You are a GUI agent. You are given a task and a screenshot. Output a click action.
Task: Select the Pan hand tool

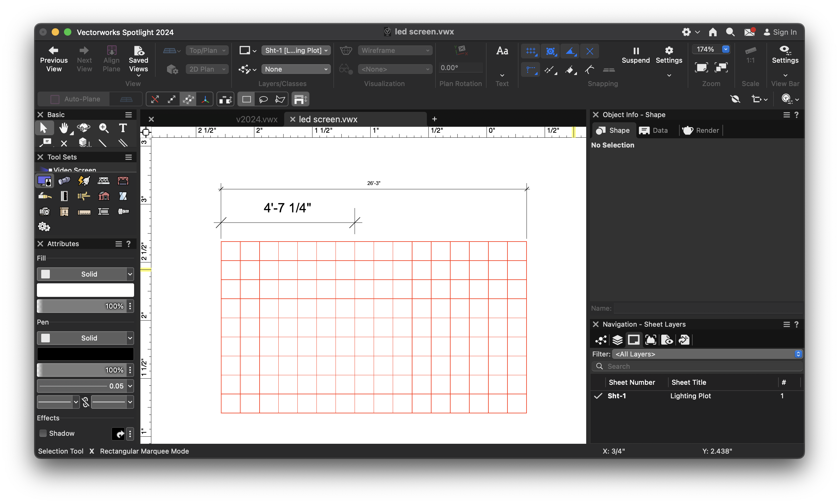point(64,128)
